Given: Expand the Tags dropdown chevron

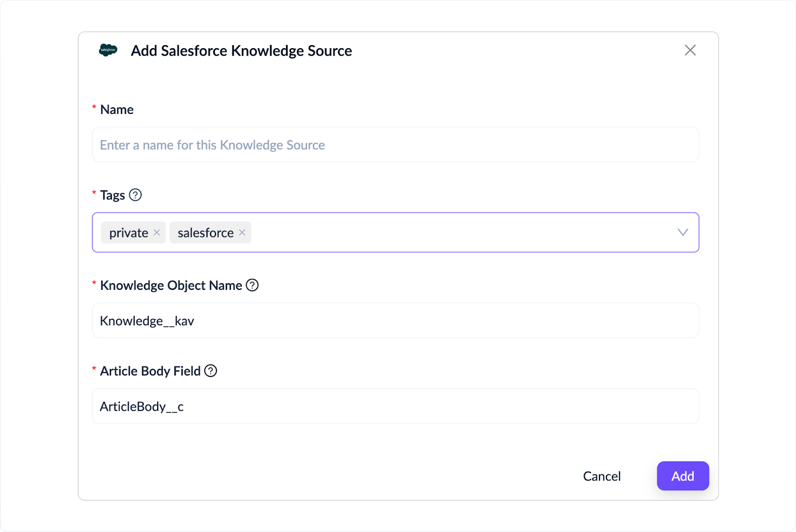Looking at the screenshot, I should 683,233.
